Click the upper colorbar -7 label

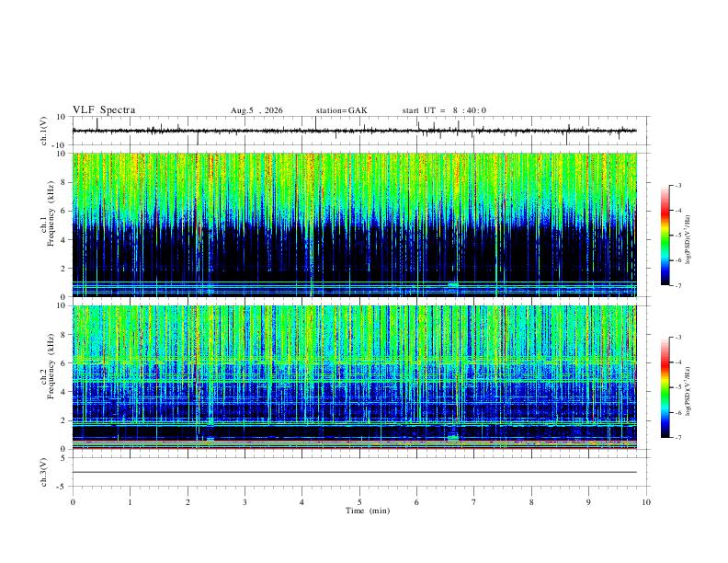coord(677,286)
